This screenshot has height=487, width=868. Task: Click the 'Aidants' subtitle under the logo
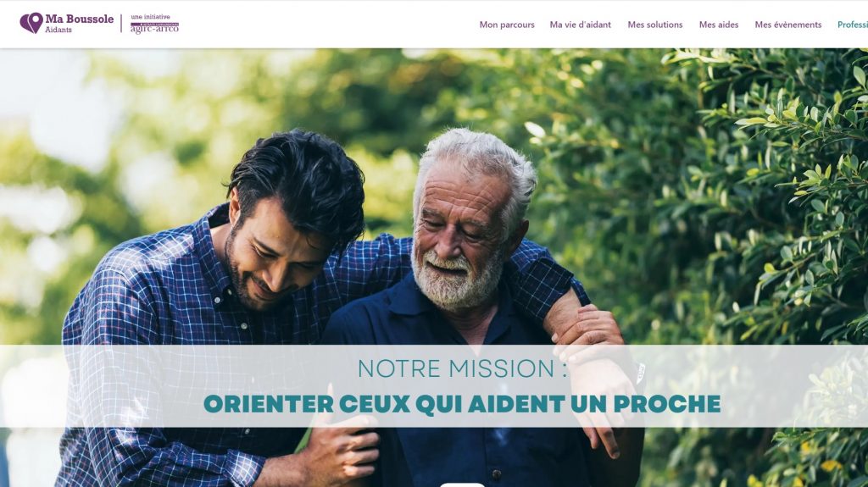(x=58, y=30)
